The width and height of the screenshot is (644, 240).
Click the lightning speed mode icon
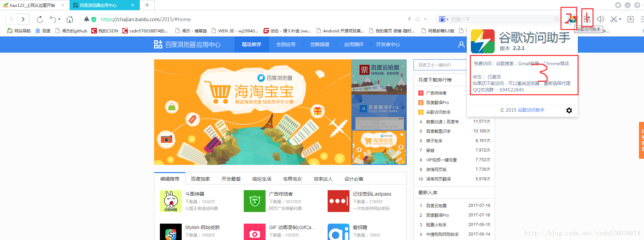[409, 19]
